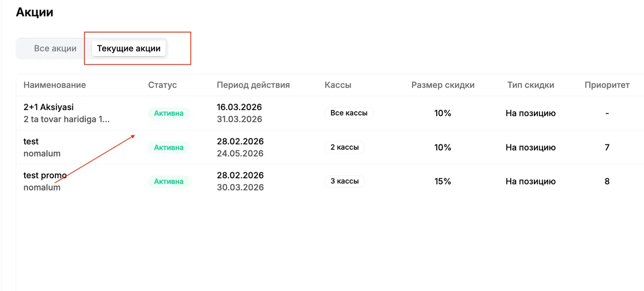Screen dimensions: 644x291
Task: Click the "Приоритет" column header
Action: click(x=607, y=85)
